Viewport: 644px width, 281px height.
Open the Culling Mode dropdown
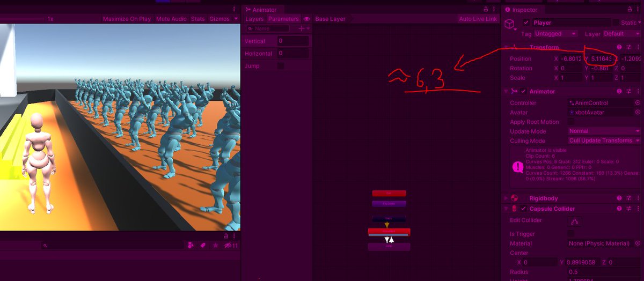point(604,140)
